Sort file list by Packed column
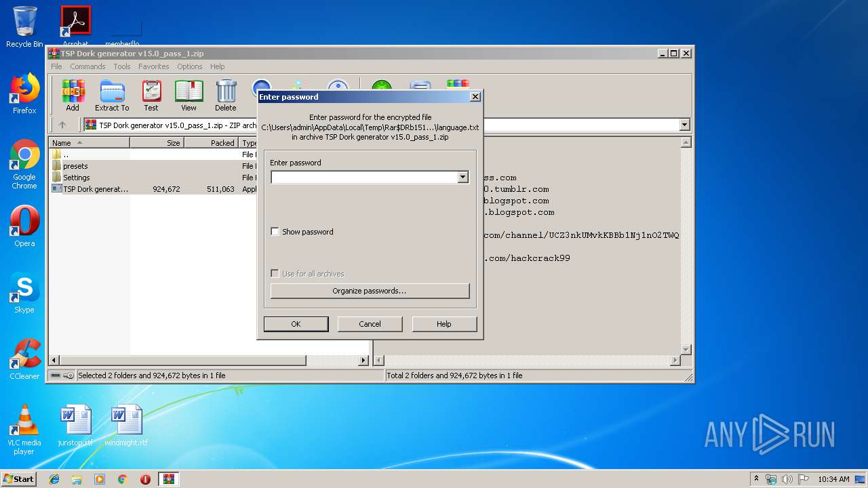 [x=211, y=143]
